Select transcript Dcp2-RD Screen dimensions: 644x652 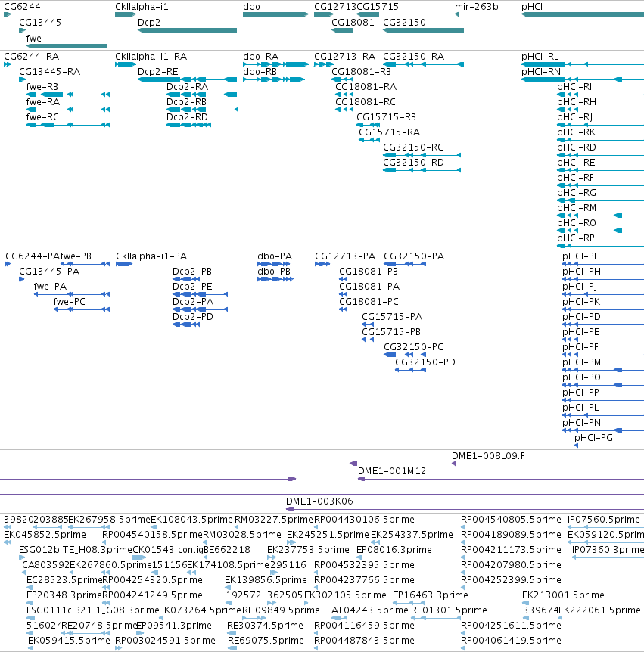(188, 125)
